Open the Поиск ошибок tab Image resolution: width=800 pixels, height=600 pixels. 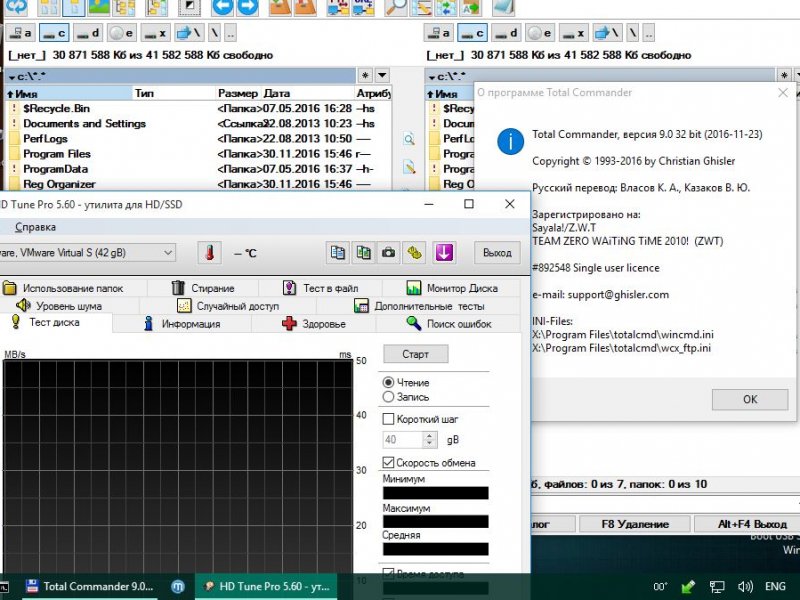point(449,324)
